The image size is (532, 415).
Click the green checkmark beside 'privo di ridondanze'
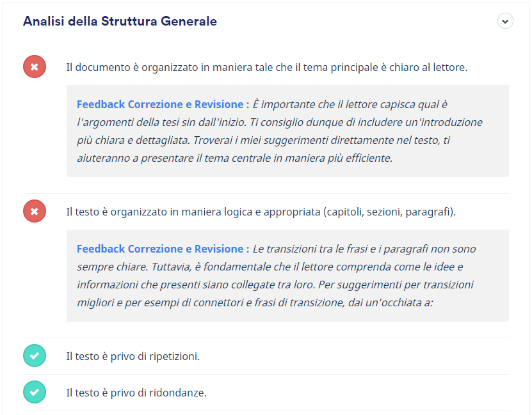pos(35,393)
